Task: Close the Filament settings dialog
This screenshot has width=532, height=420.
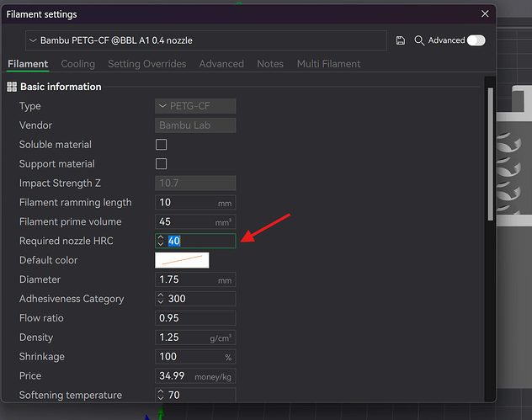Action: coord(485,14)
